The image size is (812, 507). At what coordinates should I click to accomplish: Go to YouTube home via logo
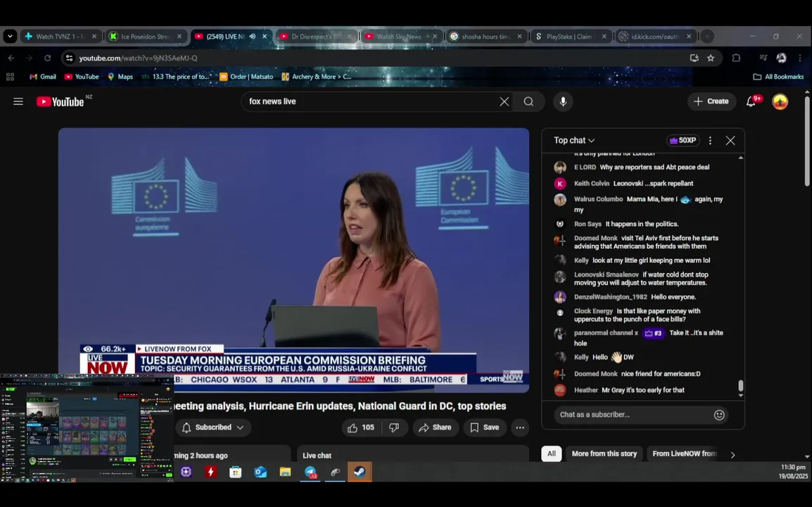(61, 101)
